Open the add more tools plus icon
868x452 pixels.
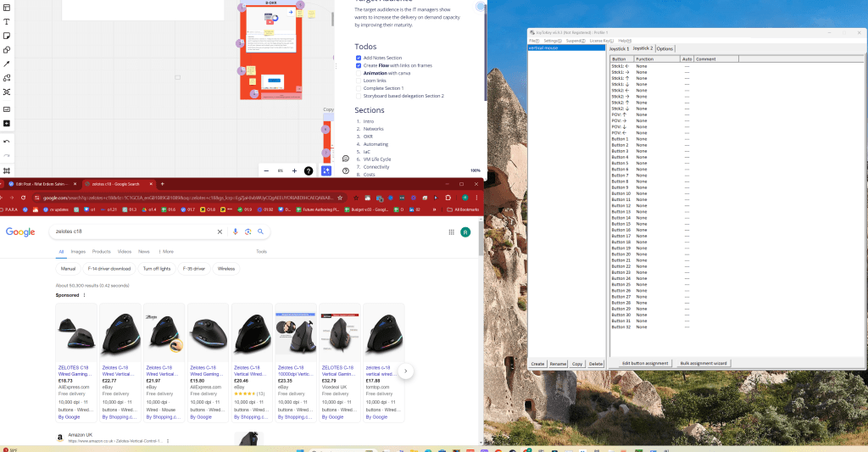click(x=7, y=124)
